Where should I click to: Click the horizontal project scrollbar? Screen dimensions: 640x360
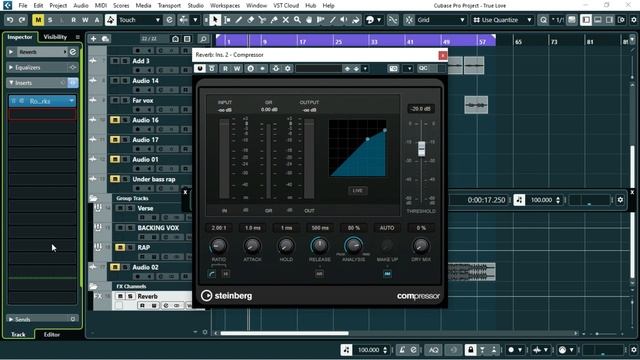(x=284, y=333)
